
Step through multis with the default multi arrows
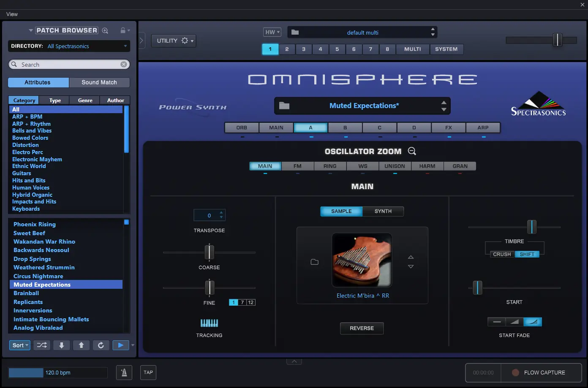coord(433,32)
